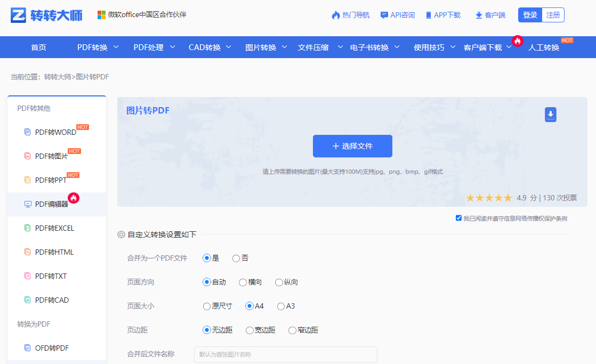Open the 人工转换 menu item
The width and height of the screenshot is (596, 364).
point(543,47)
